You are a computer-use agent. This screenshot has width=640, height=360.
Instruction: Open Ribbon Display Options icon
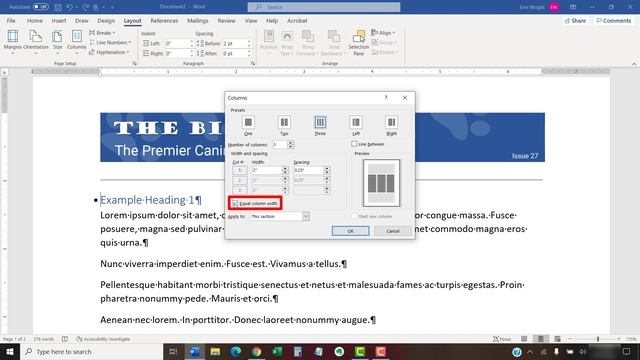coord(573,7)
